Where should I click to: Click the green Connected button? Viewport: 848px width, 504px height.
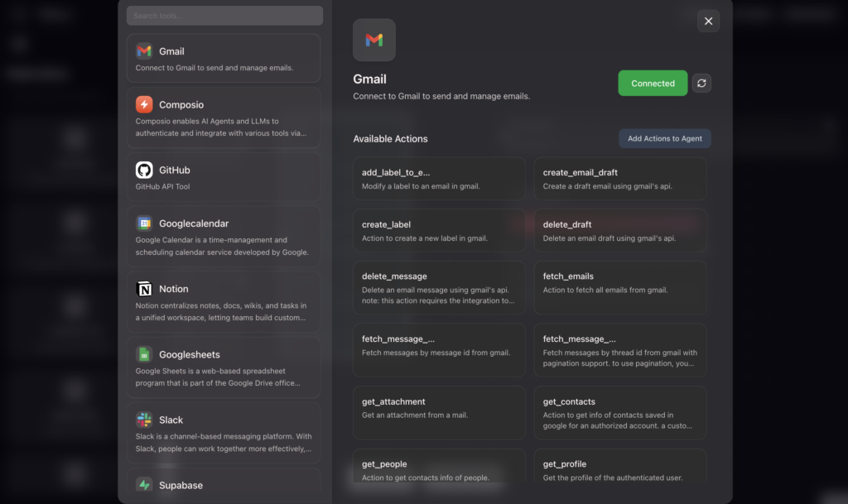(653, 84)
